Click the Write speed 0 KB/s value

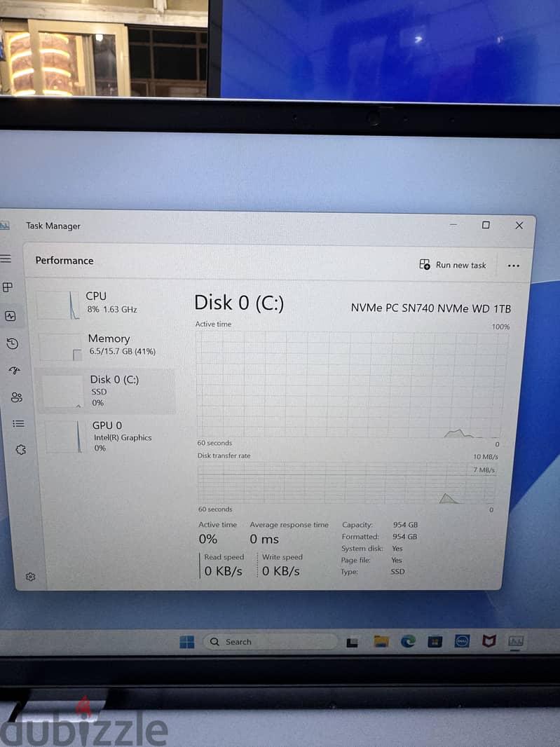coord(281,570)
